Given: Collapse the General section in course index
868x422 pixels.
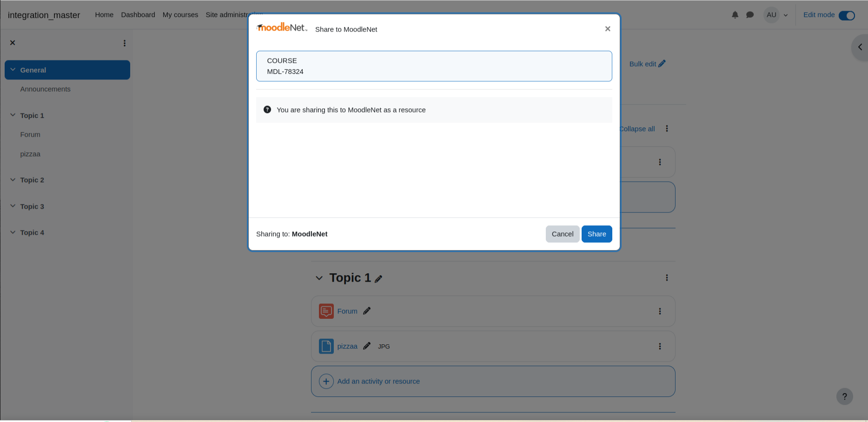Looking at the screenshot, I should [x=13, y=70].
